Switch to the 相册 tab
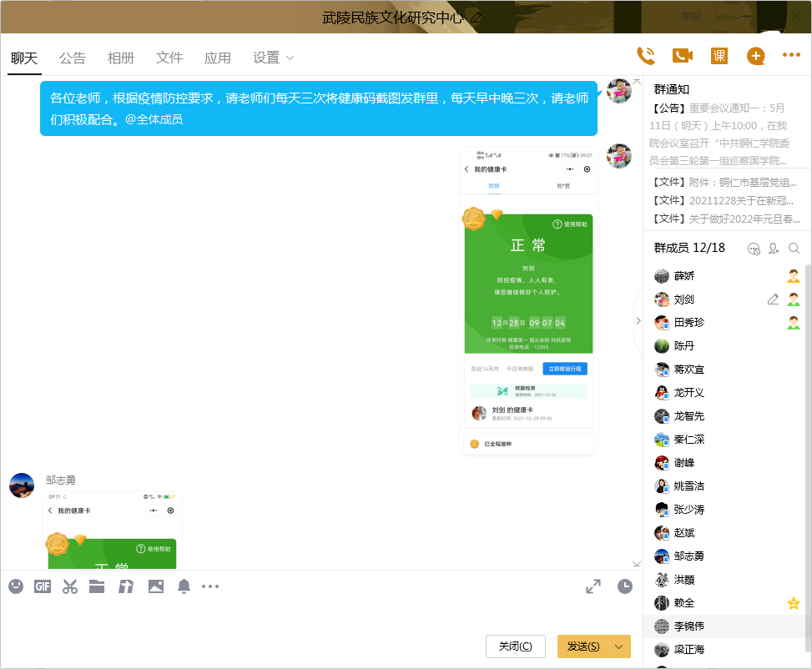Viewport: 812px width, 669px height. (121, 58)
